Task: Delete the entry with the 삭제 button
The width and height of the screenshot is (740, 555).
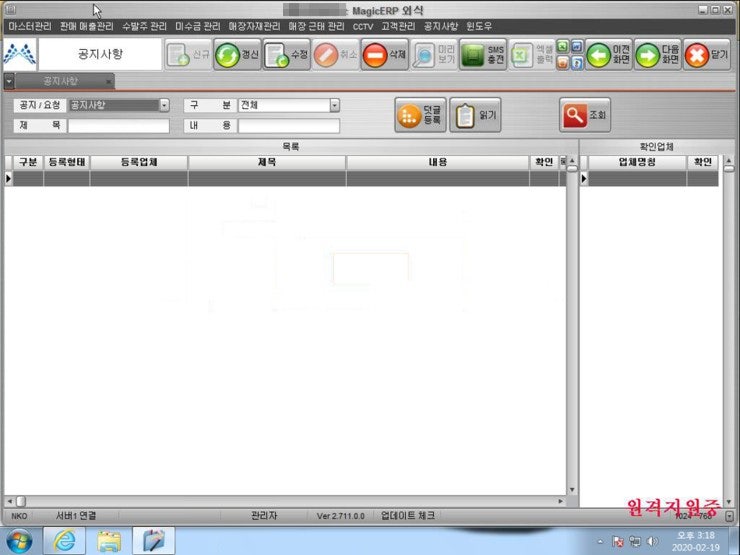Action: coord(385,55)
